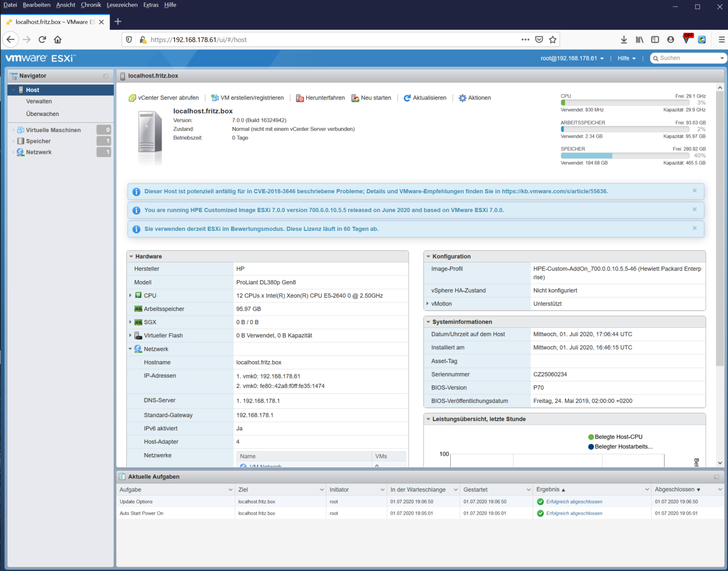Screen dimensions: 728x571
Task: Open the Extras menu
Action: click(151, 5)
